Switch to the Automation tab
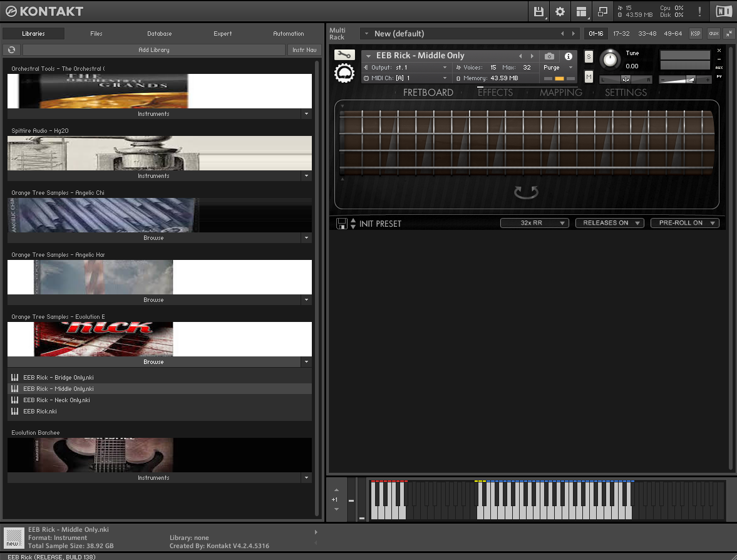This screenshot has height=560, width=737. 288,34
